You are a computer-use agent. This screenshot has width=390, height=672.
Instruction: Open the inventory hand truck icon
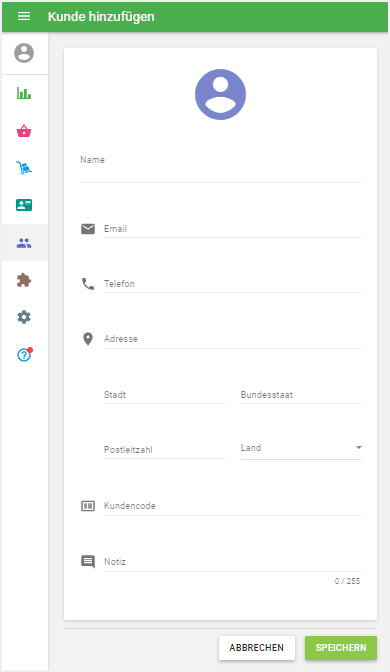click(x=24, y=168)
